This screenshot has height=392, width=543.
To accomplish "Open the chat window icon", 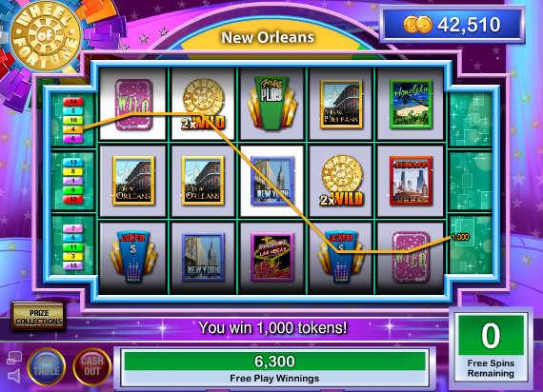I will click(x=14, y=358).
